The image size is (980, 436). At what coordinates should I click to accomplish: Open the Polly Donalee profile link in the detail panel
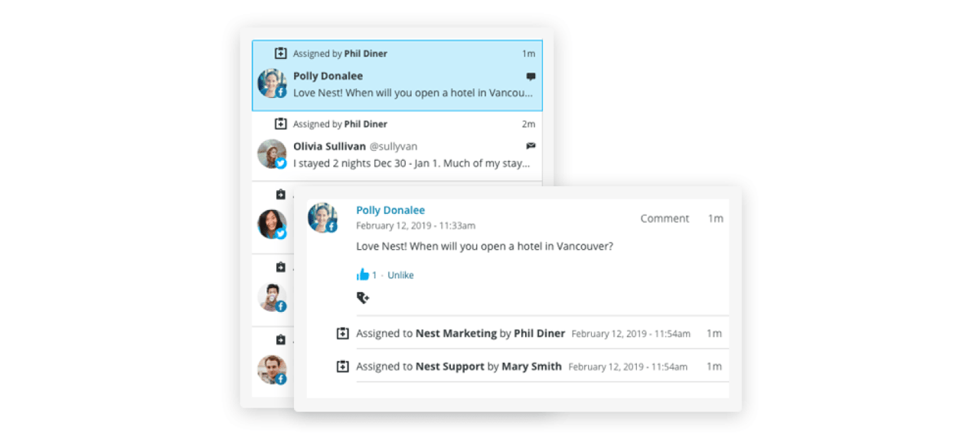pos(390,210)
